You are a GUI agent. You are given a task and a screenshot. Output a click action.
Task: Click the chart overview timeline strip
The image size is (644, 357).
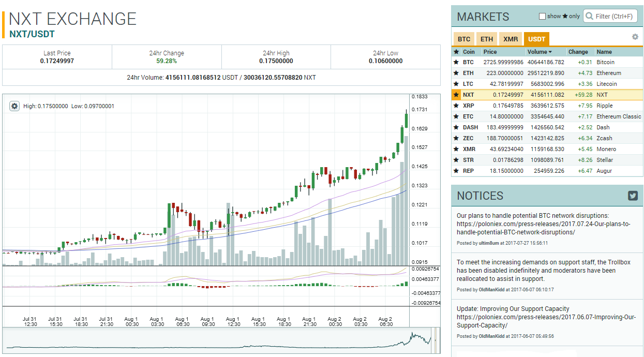221,340
